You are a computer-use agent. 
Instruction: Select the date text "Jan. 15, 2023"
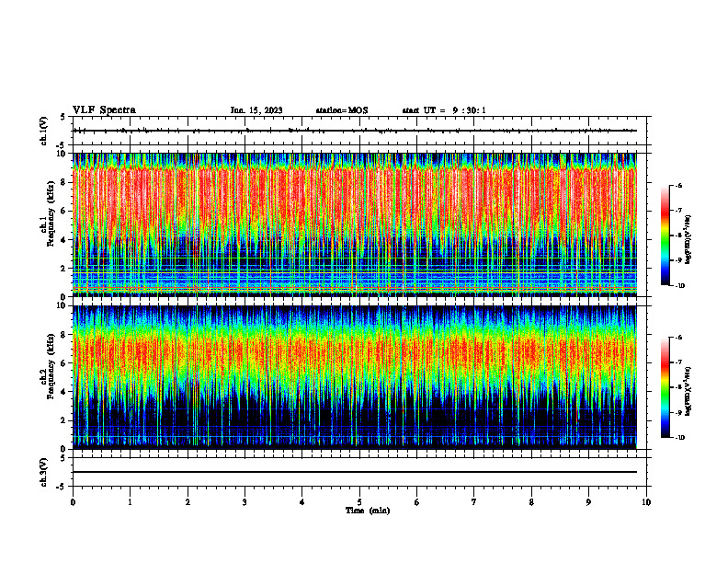click(x=256, y=110)
